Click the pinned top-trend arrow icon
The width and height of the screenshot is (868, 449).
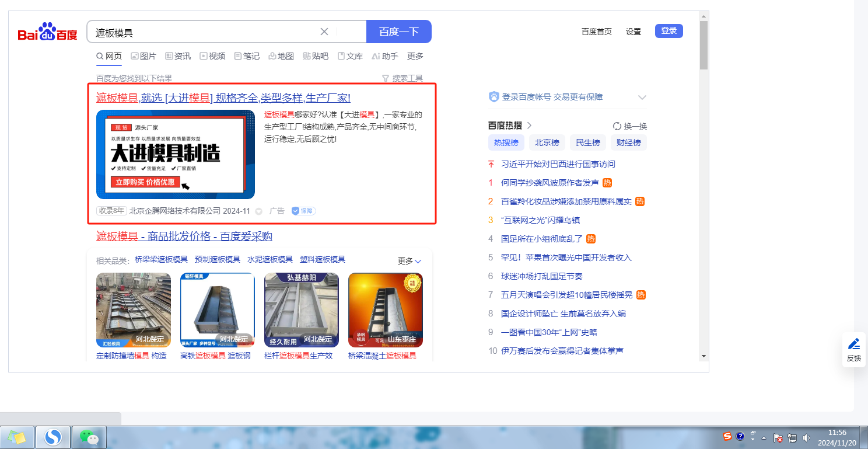[x=491, y=164]
